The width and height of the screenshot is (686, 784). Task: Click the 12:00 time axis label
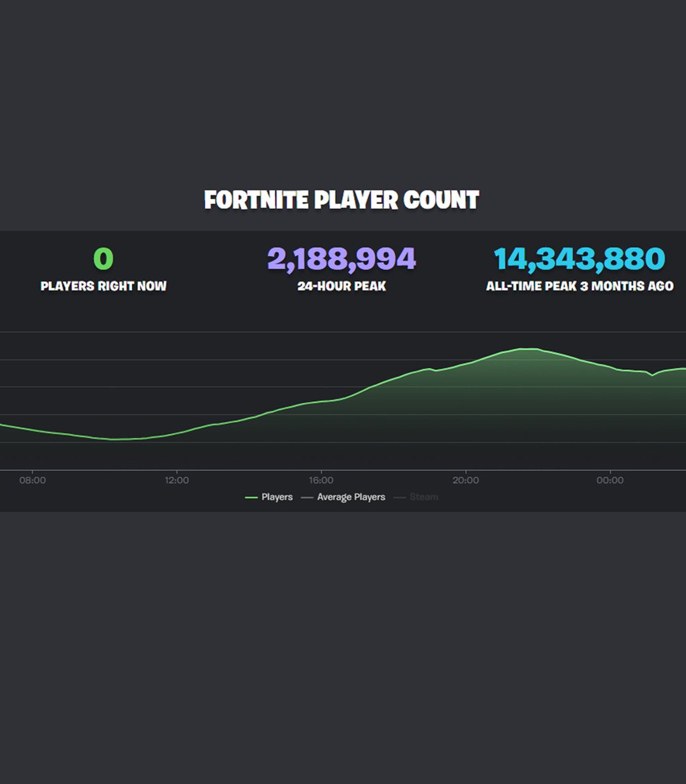pyautogui.click(x=177, y=480)
